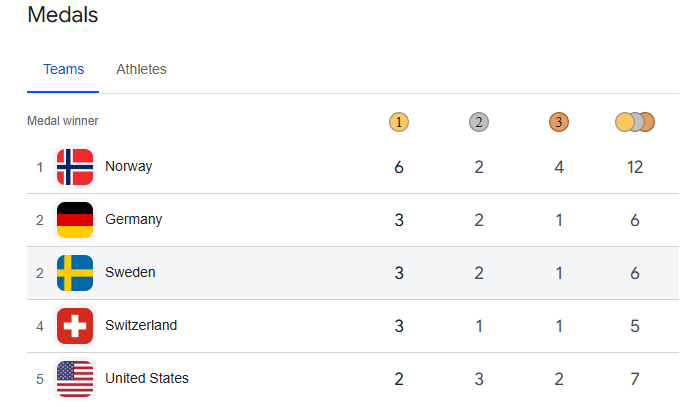The width and height of the screenshot is (688, 407).
Task: Click the Switzerland country name
Action: pos(140,326)
